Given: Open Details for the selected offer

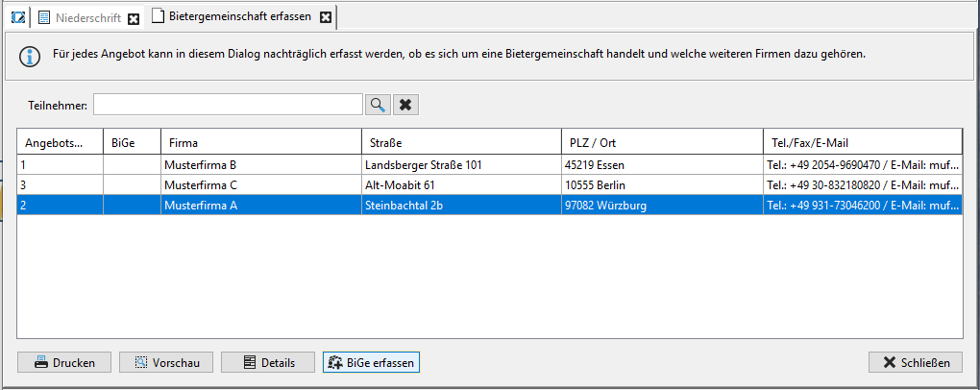Looking at the screenshot, I should coord(268,362).
